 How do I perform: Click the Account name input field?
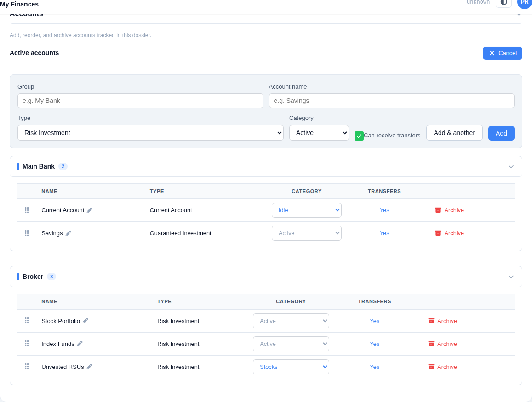[392, 101]
